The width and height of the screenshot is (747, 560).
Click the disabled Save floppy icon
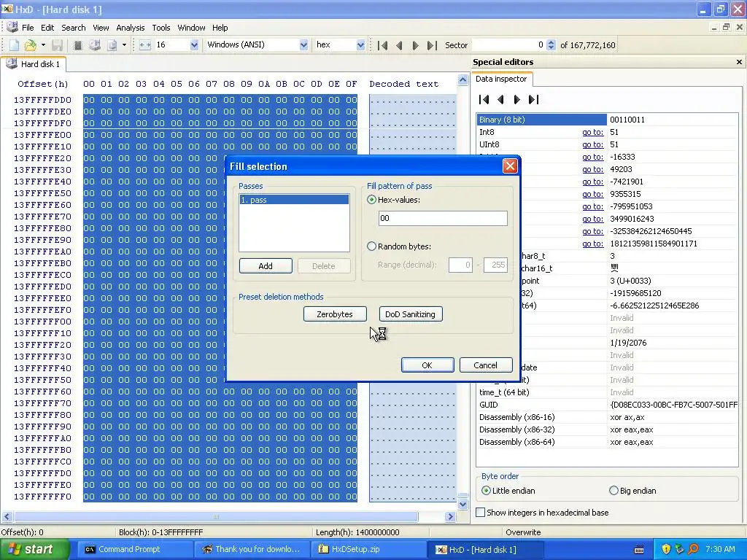tap(57, 45)
